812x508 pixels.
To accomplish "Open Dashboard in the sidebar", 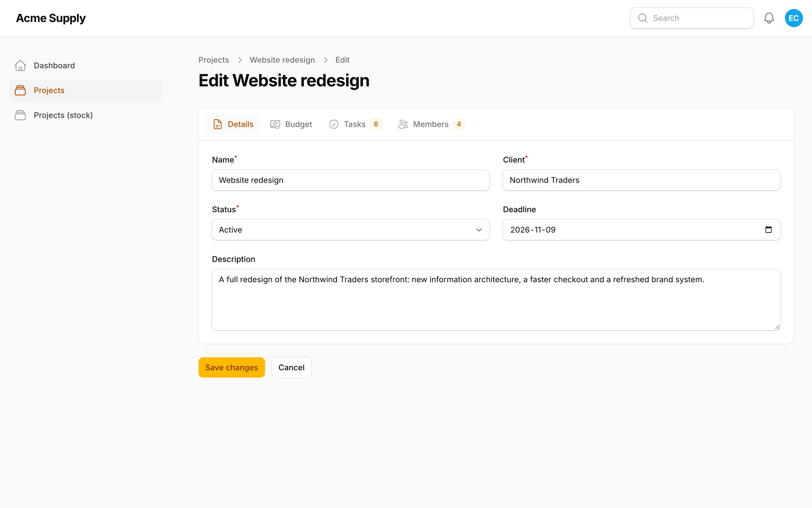I will 85,65.
